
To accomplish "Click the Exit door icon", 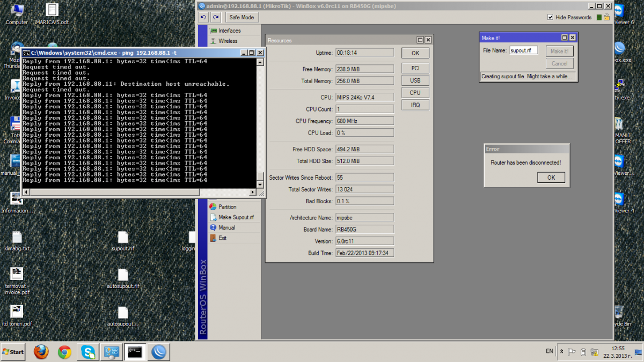I will [213, 238].
